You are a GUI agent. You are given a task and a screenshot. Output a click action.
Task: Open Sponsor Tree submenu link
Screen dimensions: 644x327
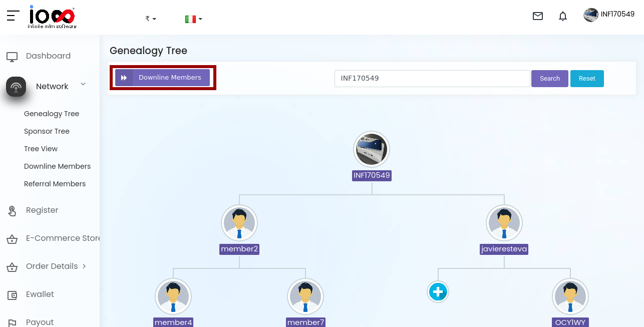[x=47, y=131]
